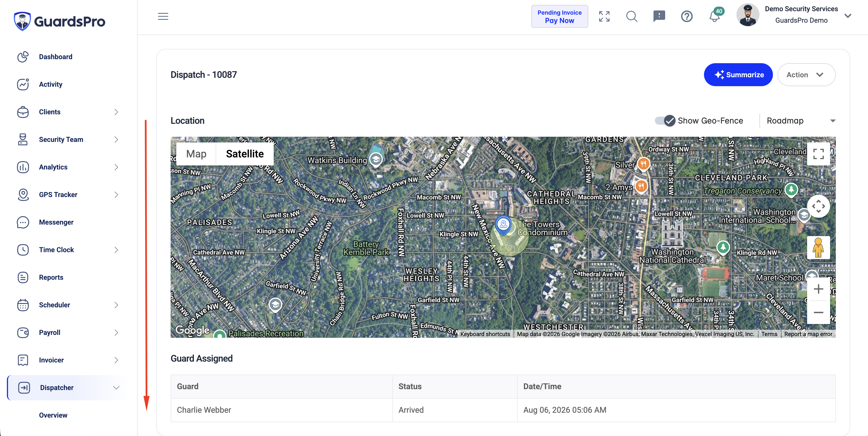This screenshot has width=868, height=436.
Task: Click the Arrived status cell
Action: coord(455,410)
